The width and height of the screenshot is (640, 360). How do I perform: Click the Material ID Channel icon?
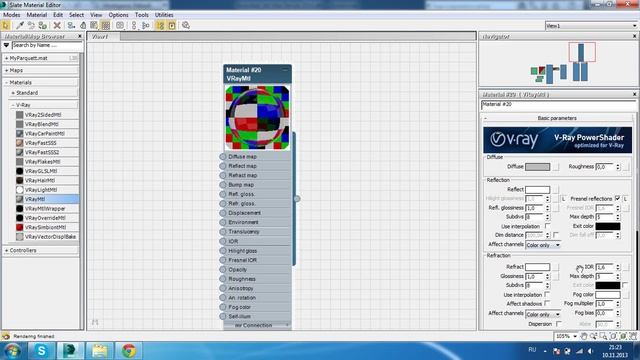(120, 25)
